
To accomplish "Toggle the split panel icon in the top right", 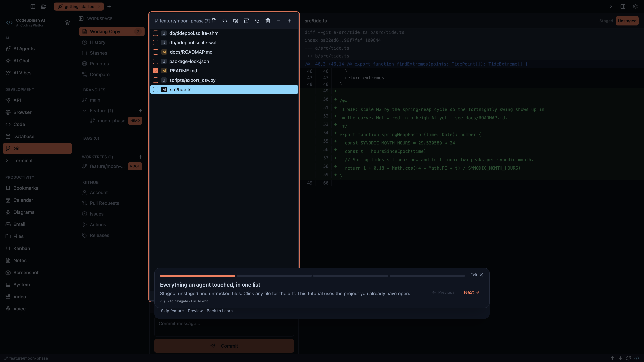I will coord(623,7).
